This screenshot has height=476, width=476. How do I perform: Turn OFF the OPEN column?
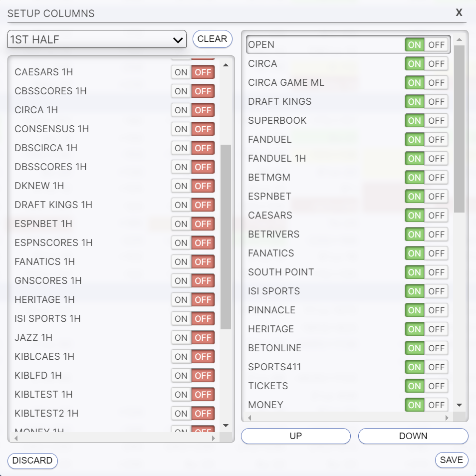click(x=436, y=45)
